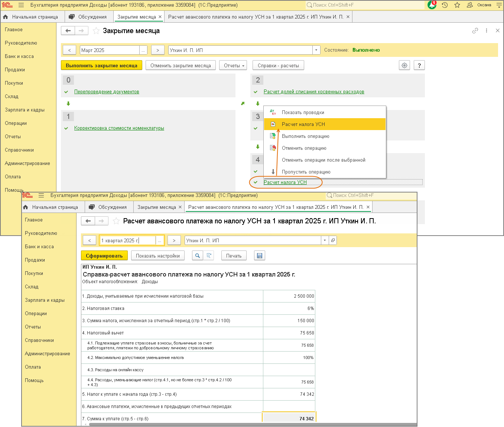Click the 1 квартал 2025 г. period field
The image size is (504, 427).
[x=128, y=240]
